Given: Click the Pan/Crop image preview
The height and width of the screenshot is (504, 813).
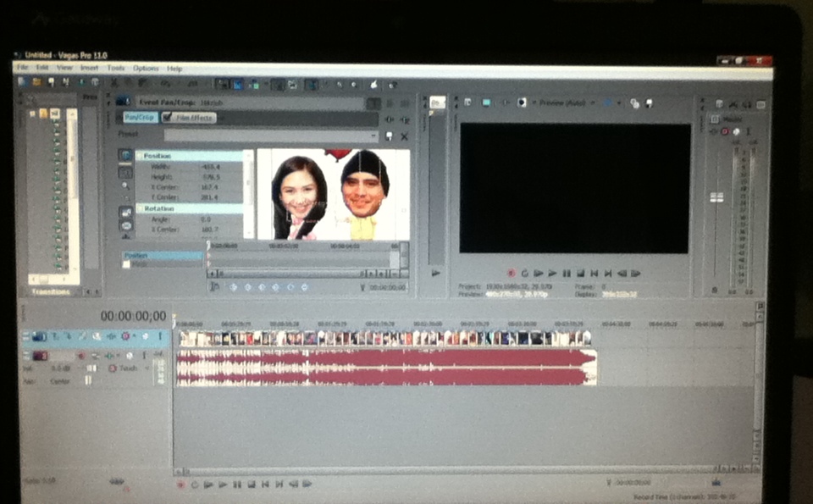Looking at the screenshot, I should [333, 195].
